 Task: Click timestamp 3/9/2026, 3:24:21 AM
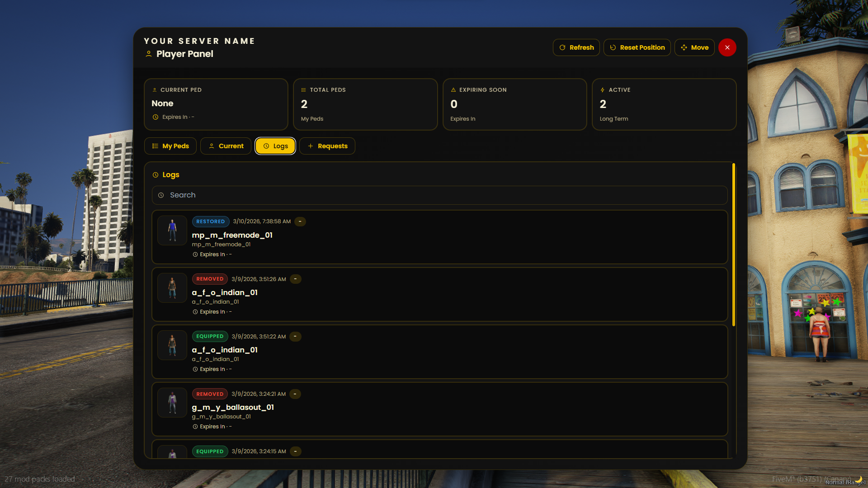click(x=259, y=394)
